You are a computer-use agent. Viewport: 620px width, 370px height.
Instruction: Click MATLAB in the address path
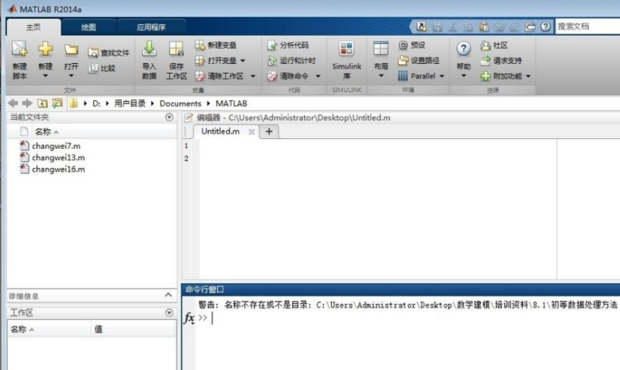231,104
